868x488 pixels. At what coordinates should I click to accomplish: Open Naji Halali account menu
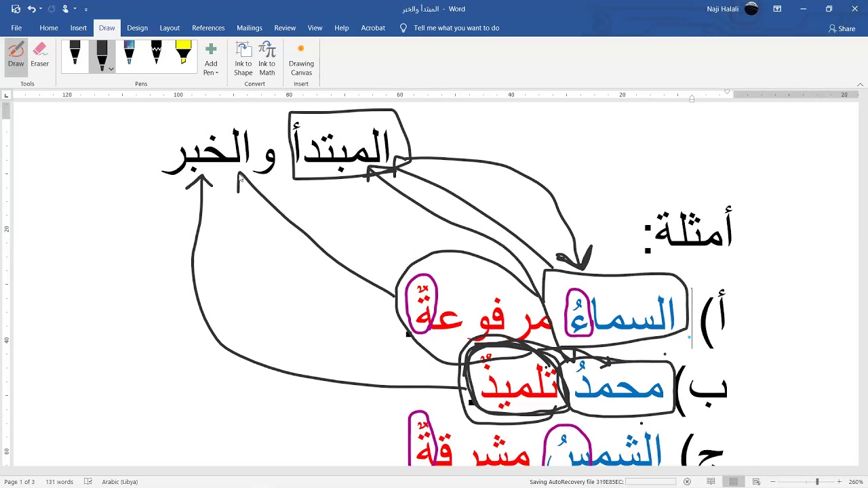[732, 9]
